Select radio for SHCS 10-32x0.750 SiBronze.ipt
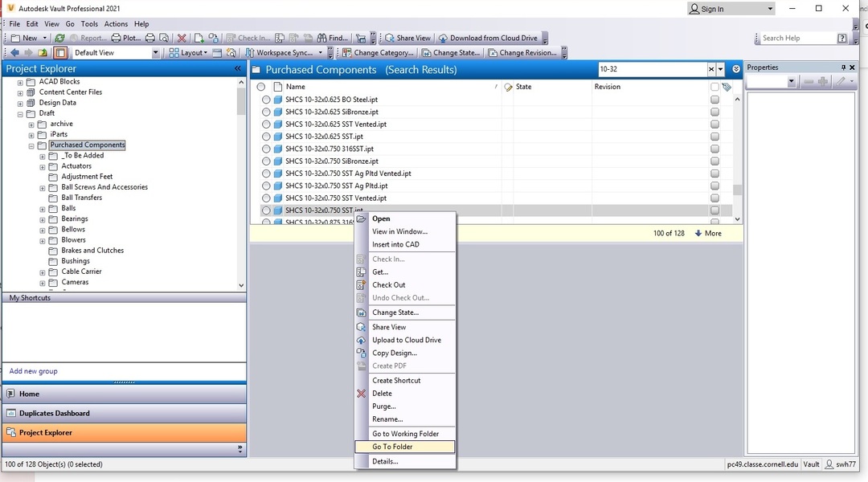Image resolution: width=868 pixels, height=482 pixels. coord(266,161)
